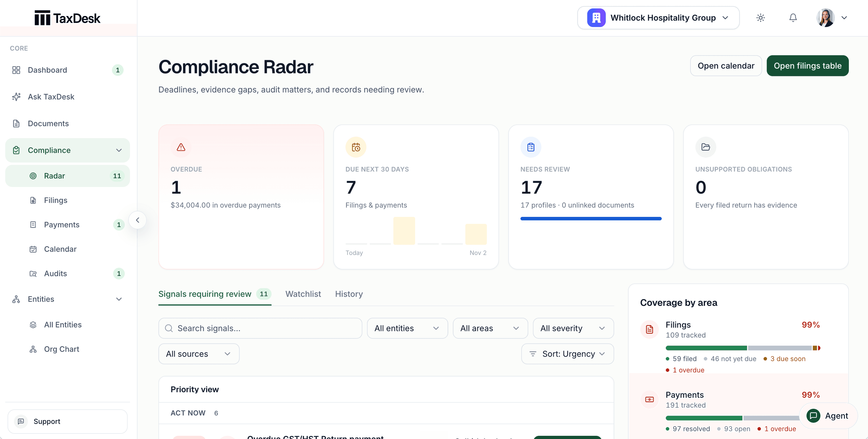Click the Needs Review clipboard icon
868x439 pixels.
coord(531,147)
